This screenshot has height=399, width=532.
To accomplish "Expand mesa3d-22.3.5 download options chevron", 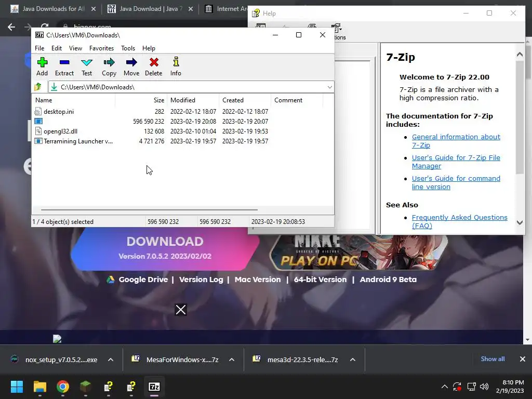I will pyautogui.click(x=353, y=360).
